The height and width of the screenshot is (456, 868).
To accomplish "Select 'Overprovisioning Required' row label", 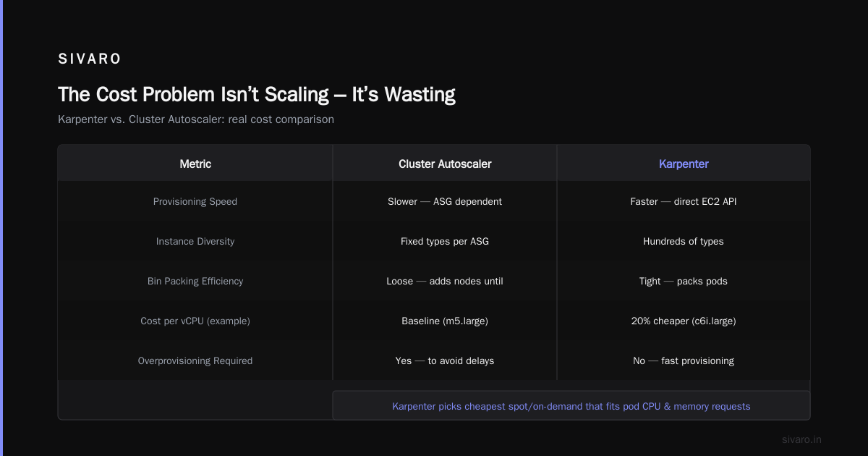I will pos(195,360).
